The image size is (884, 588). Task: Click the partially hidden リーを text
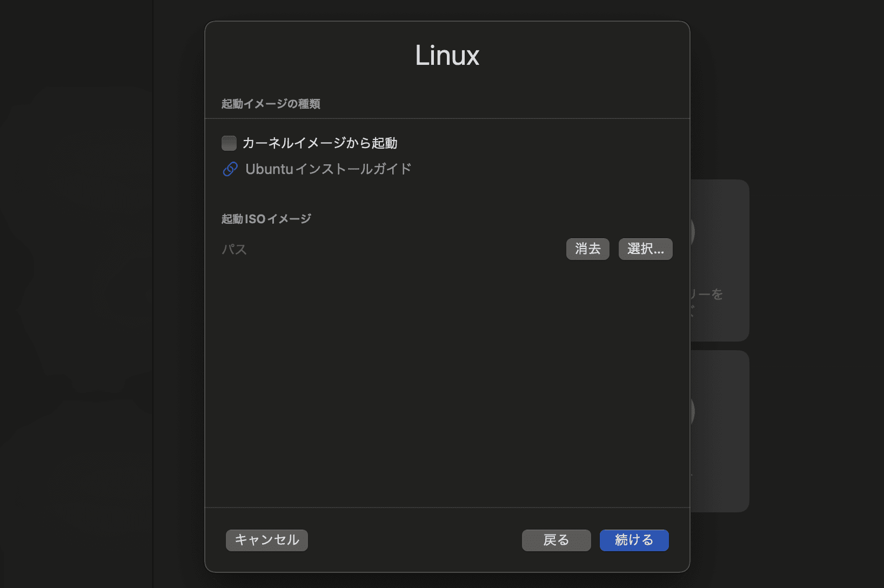[708, 295]
